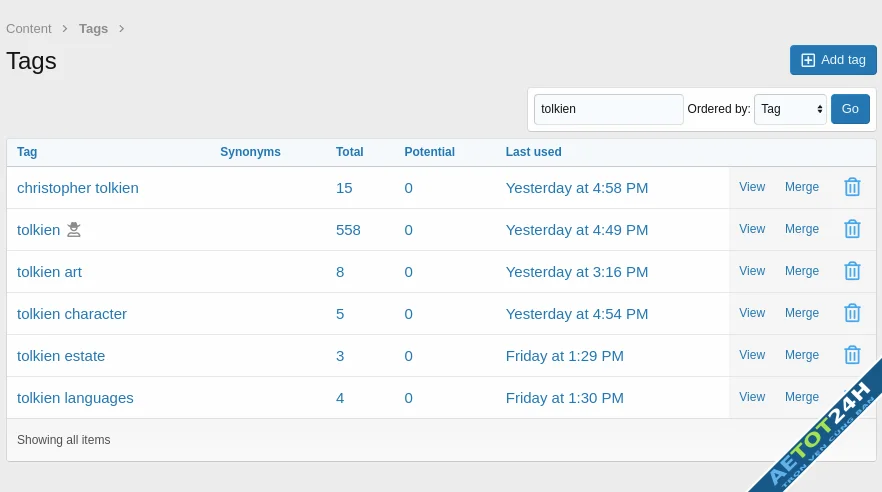Click the Add tag button

(833, 60)
